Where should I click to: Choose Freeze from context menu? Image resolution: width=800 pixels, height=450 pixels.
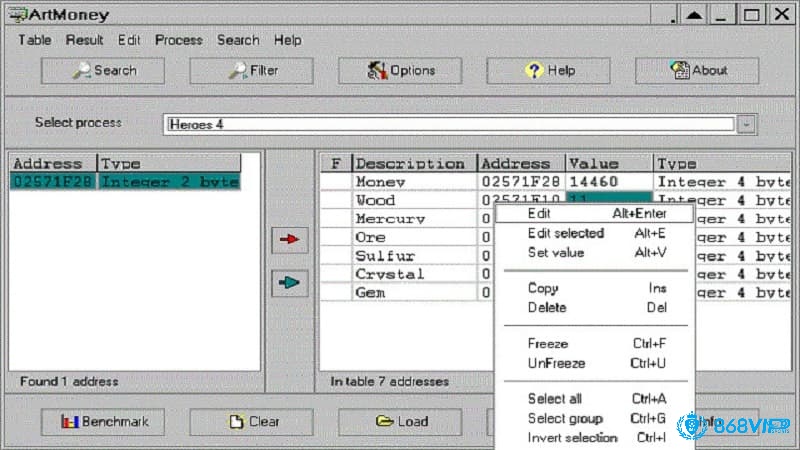tap(594, 344)
